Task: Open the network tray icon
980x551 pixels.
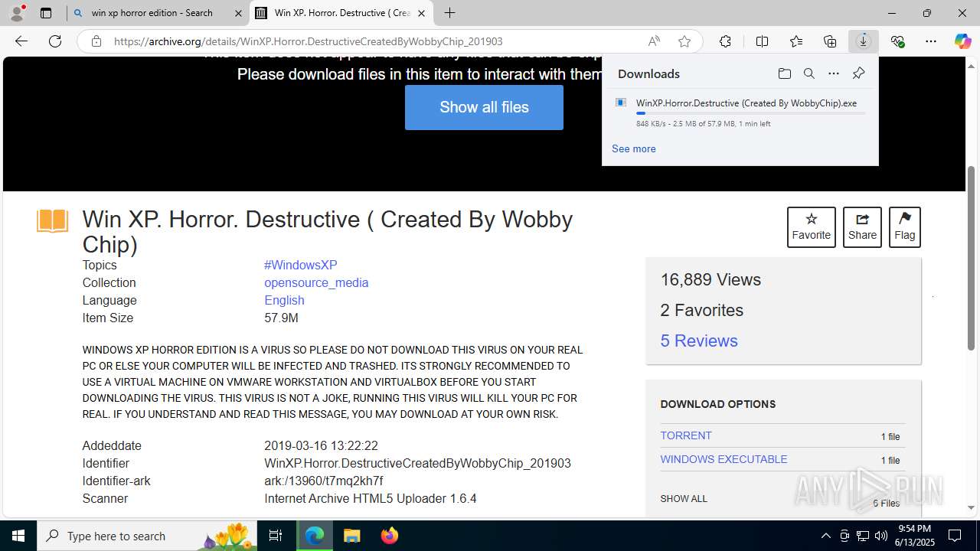Action: [862, 536]
